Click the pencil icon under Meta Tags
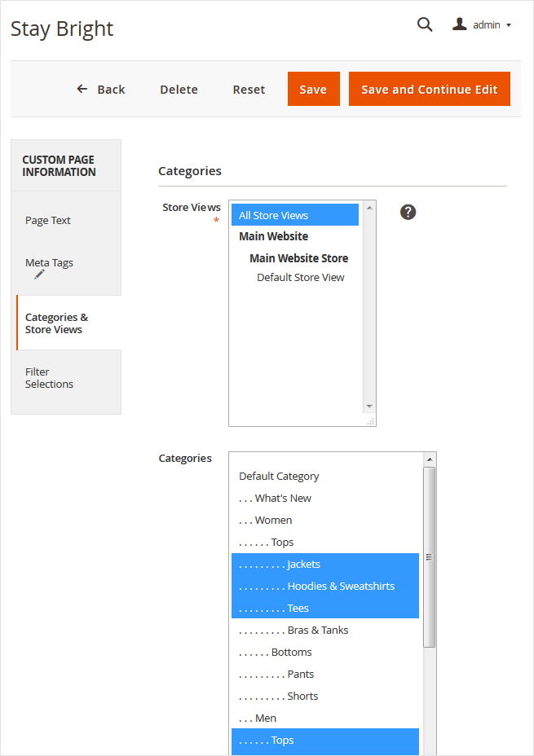Viewport: 534px width, 756px height. 39,275
